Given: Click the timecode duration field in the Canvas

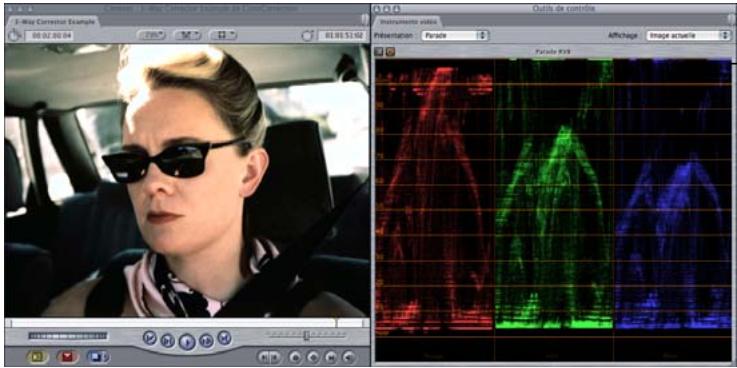Looking at the screenshot, I should [49, 35].
